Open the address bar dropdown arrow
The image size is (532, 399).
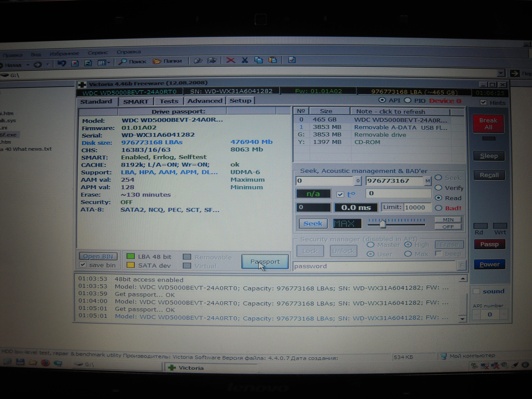tap(500, 73)
